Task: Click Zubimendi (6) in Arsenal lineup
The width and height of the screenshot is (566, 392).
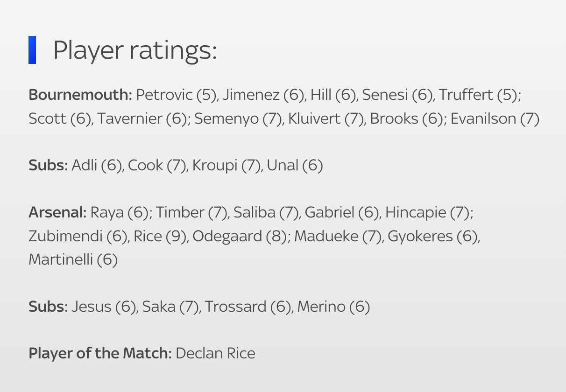Action: tap(77, 236)
